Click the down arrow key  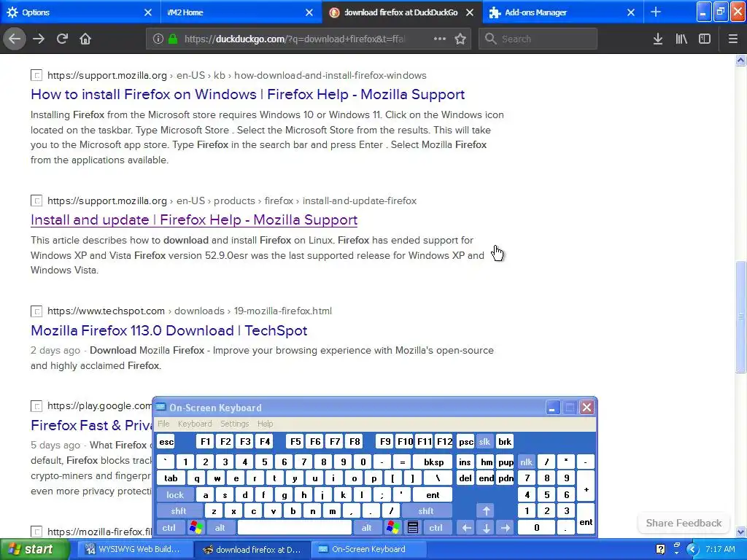coord(486,528)
